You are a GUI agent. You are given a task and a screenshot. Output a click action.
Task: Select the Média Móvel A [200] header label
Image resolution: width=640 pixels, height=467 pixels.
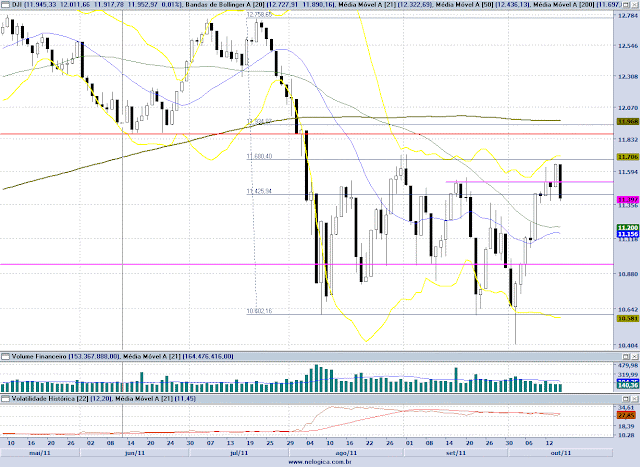pos(564,4)
